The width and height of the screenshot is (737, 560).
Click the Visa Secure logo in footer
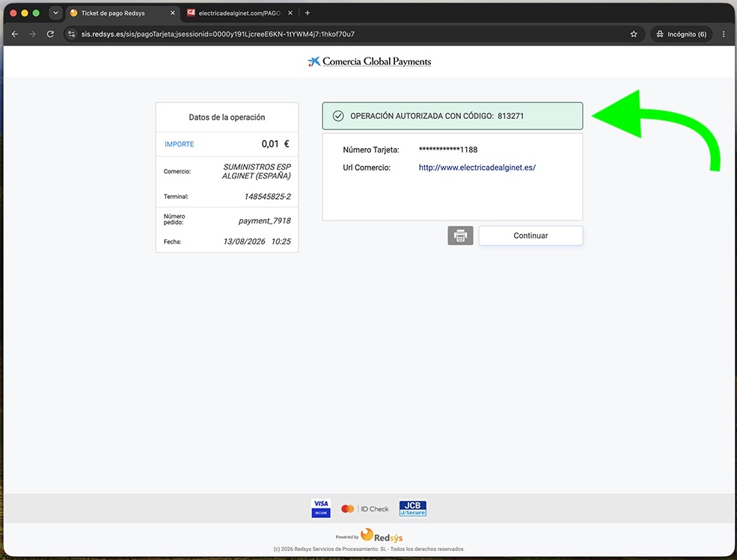click(321, 508)
